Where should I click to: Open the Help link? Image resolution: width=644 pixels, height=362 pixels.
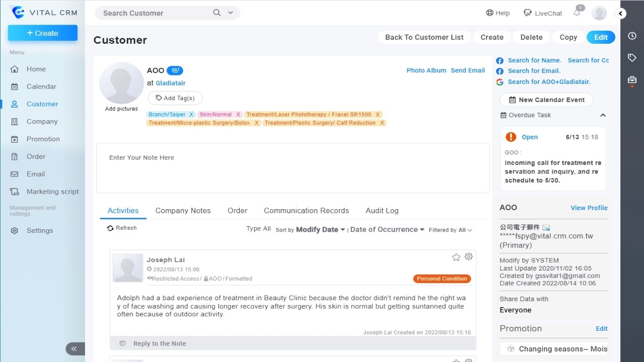[498, 13]
